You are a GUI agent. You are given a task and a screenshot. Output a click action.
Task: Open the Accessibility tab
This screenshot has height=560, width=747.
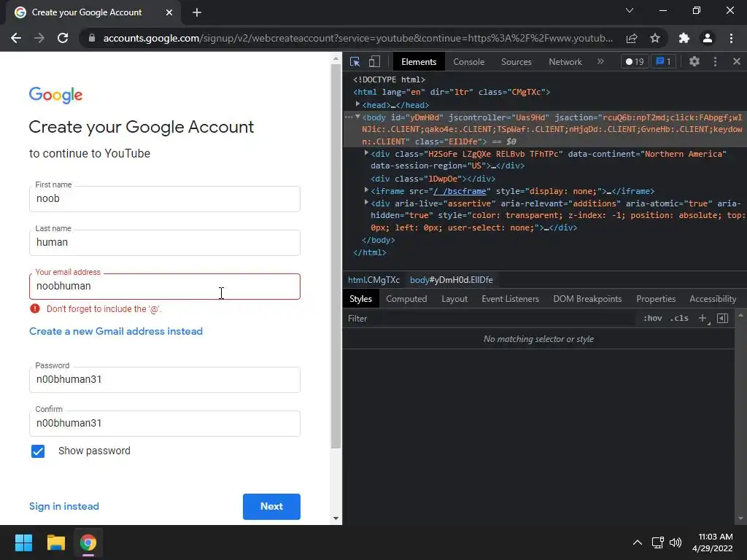pos(713,299)
